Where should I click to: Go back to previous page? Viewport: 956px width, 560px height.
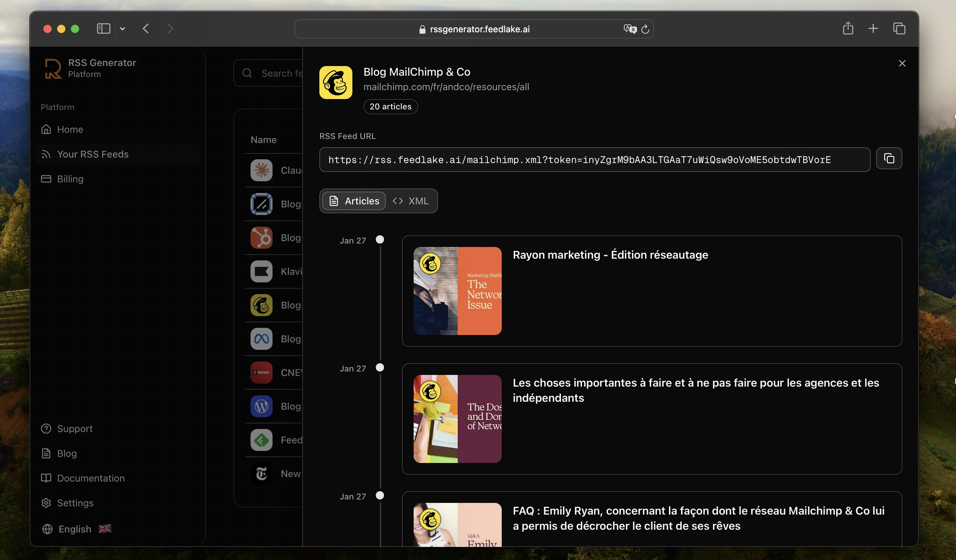pyautogui.click(x=146, y=29)
